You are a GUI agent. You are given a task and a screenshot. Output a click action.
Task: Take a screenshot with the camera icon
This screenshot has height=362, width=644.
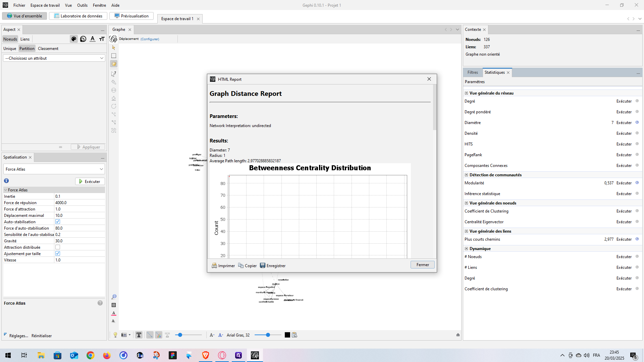click(x=124, y=335)
